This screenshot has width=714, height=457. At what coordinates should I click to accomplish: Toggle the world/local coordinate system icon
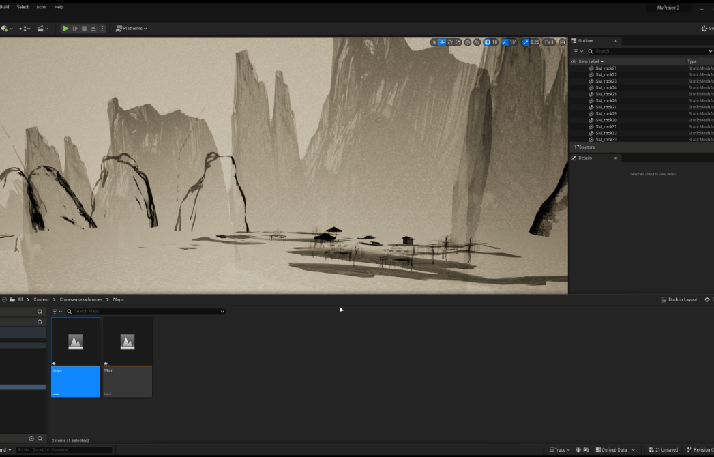[x=468, y=42]
